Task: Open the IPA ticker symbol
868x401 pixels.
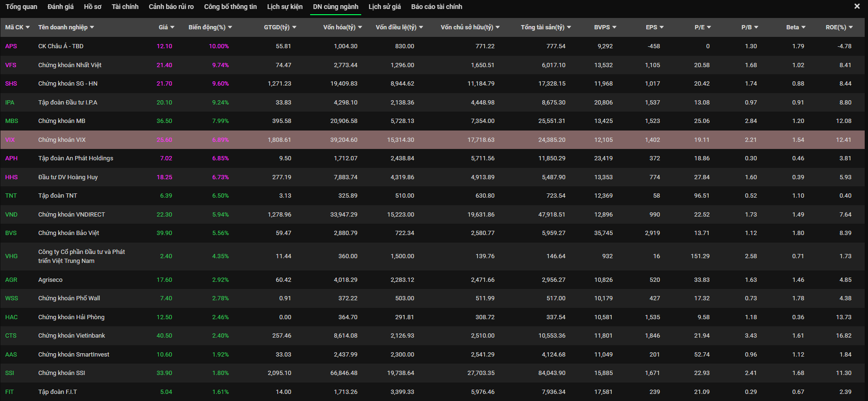Action: (9, 103)
